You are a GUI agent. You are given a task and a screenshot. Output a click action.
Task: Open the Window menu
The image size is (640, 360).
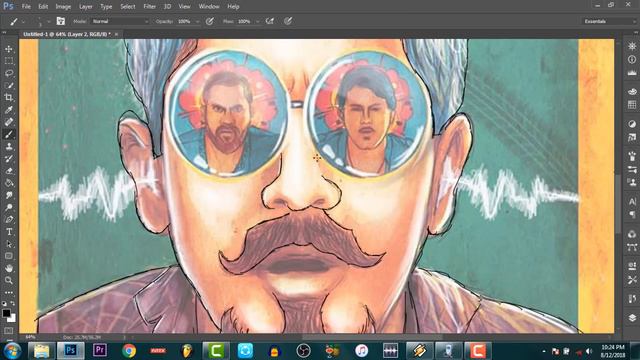tap(209, 7)
